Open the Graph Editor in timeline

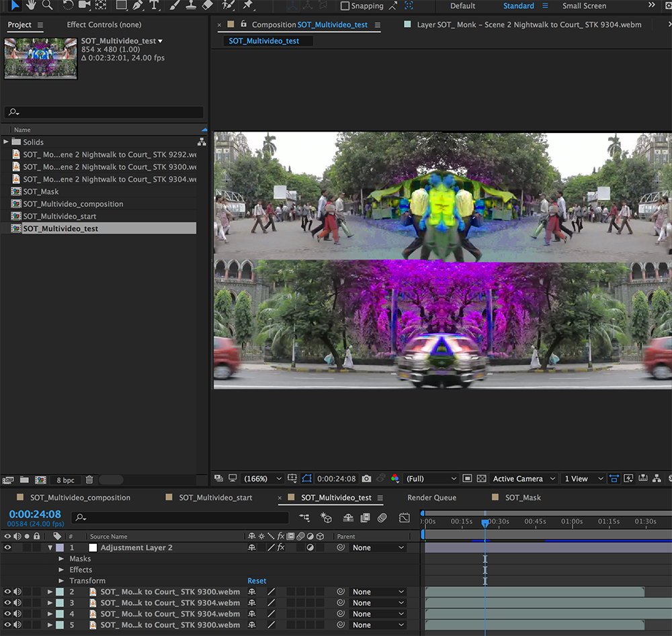tap(405, 518)
